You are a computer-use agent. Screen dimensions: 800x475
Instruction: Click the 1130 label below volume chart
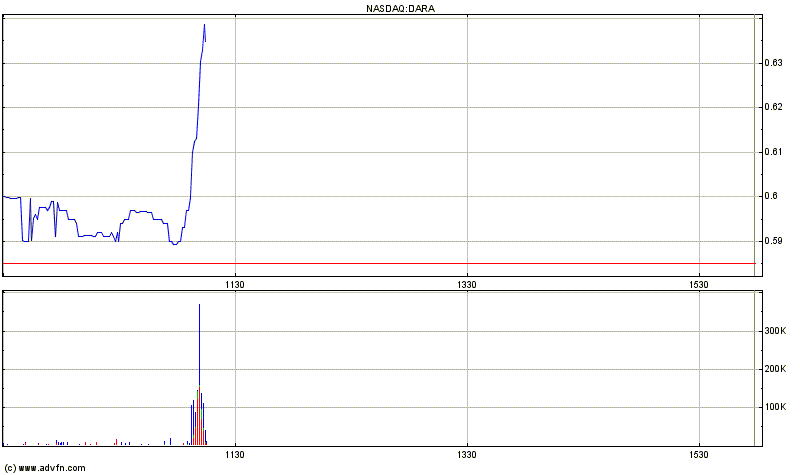(x=235, y=454)
